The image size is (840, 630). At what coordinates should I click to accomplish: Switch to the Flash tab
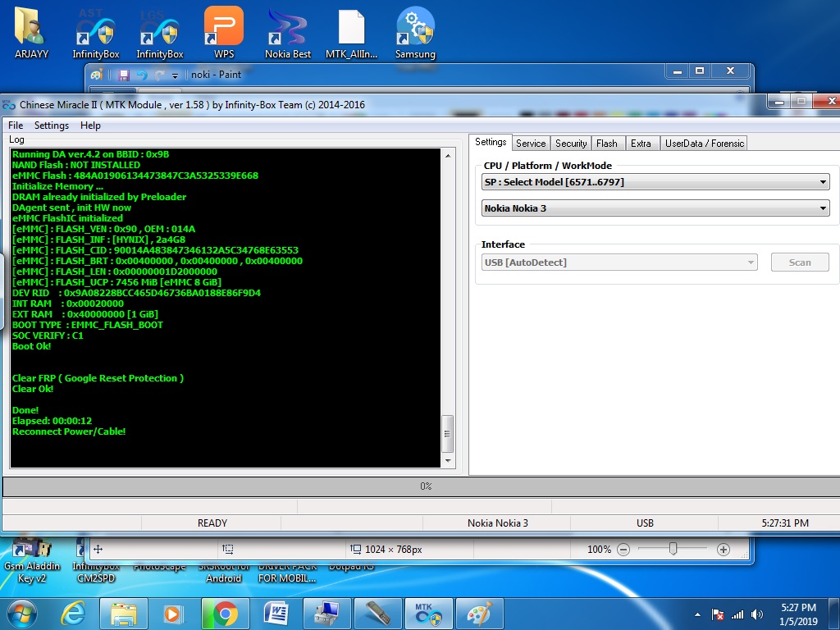pos(607,143)
